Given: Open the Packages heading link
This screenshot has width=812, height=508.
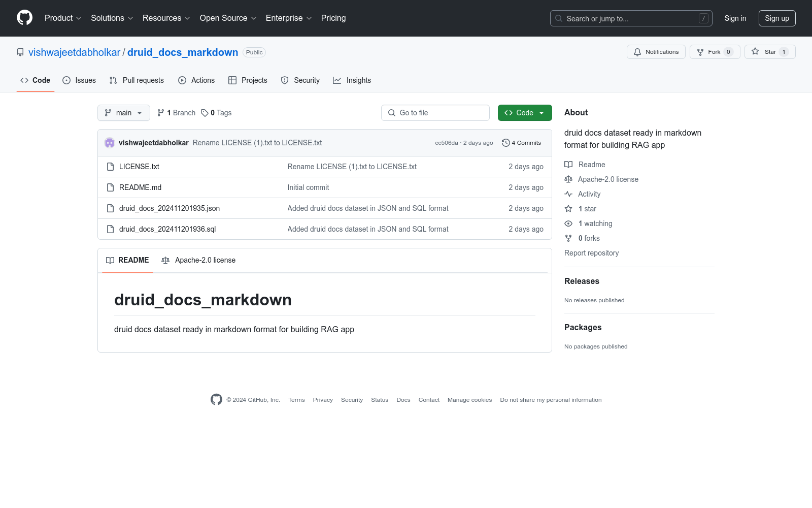Looking at the screenshot, I should tap(583, 327).
